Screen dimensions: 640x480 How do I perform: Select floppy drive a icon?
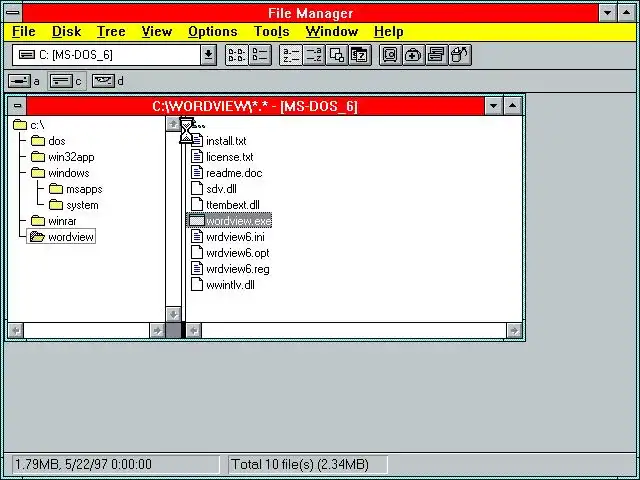click(19, 81)
